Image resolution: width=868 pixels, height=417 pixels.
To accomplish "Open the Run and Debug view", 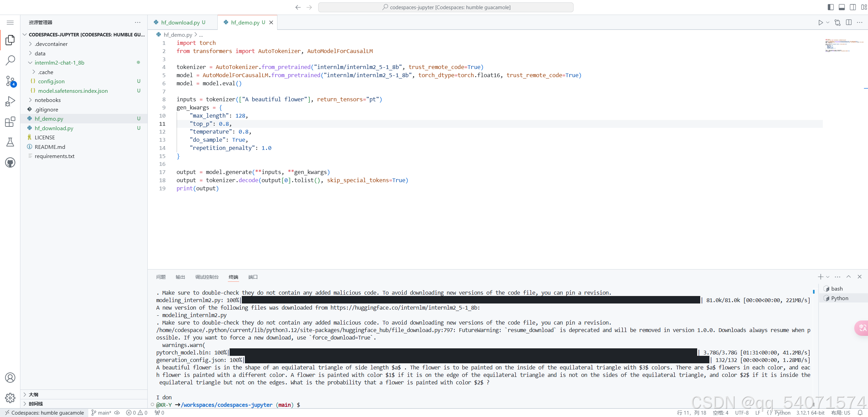I will click(10, 101).
